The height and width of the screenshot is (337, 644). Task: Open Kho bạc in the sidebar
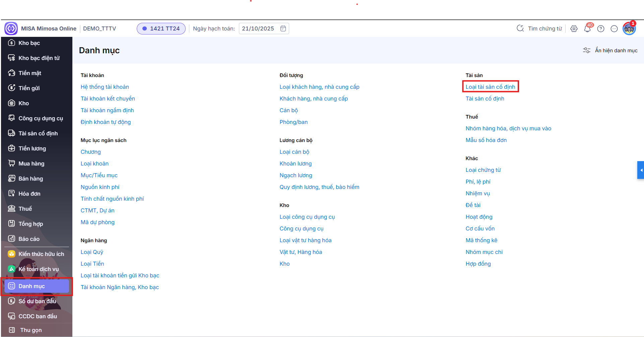pyautogui.click(x=29, y=43)
